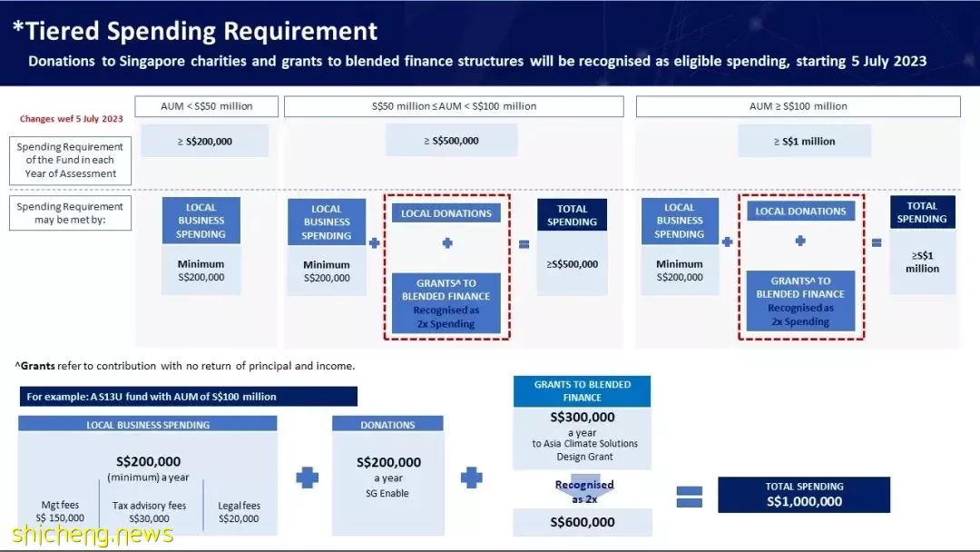Image resolution: width=980 pixels, height=552 pixels.
Task: Click 'Tax advisory fees S$30,000' entry
Action: 150,511
